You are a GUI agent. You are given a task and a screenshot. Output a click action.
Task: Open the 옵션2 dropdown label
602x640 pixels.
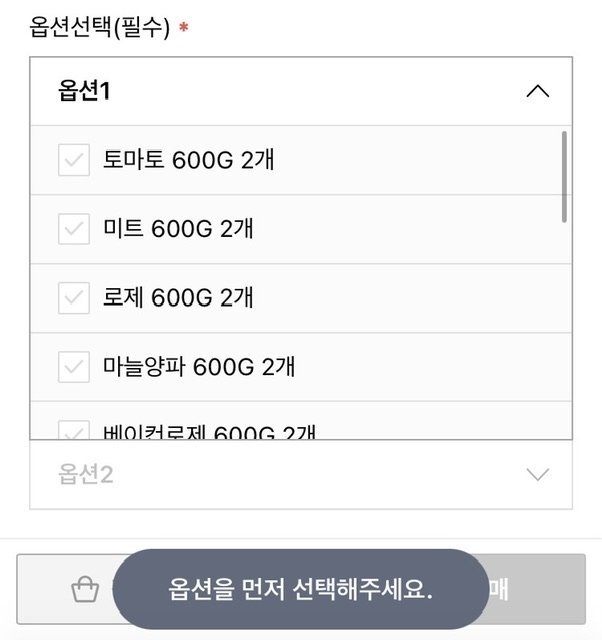tap(85, 474)
